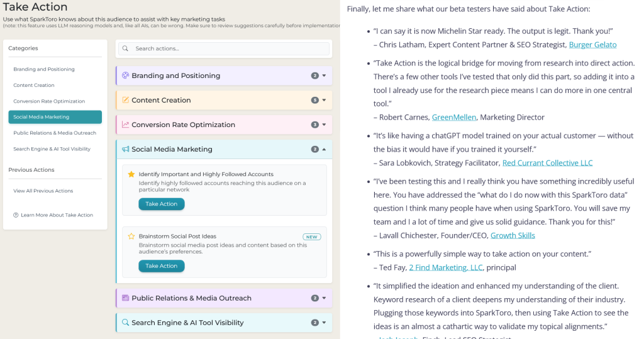This screenshot has height=339, width=644.
Task: Select Search Engine & AI Tool Visibility category
Action: (52, 149)
